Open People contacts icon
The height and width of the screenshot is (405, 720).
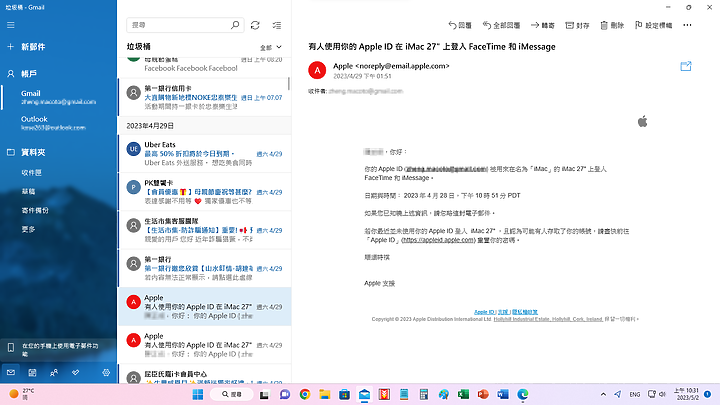[x=54, y=372]
